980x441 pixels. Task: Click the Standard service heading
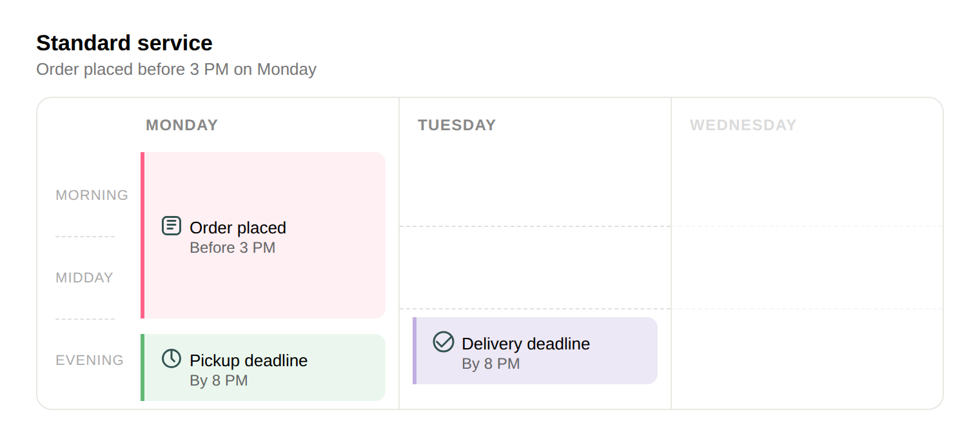(124, 43)
